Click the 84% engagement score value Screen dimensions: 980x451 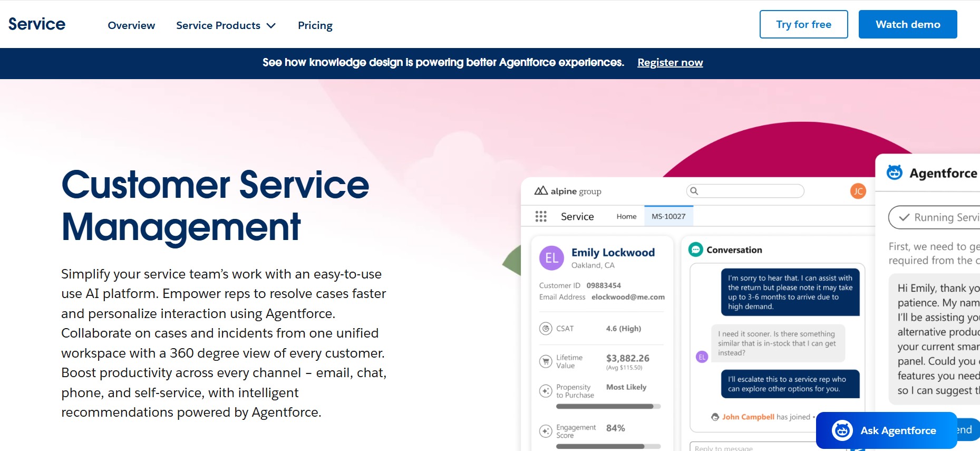click(x=615, y=428)
